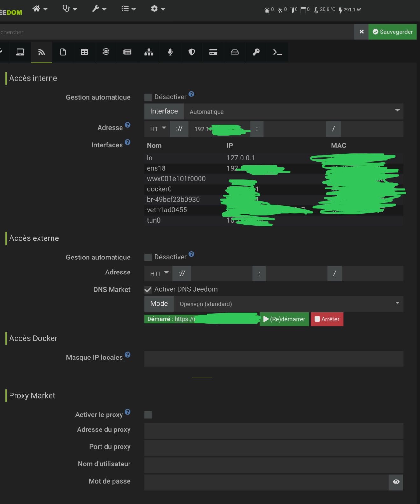420x504 pixels.
Task: Select the hard drive icon tab
Action: click(234, 52)
